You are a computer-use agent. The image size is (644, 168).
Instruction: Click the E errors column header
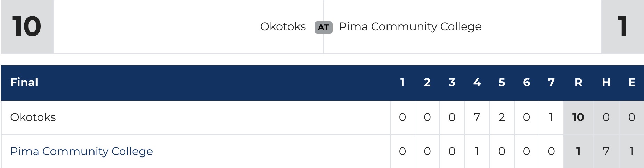631,82
